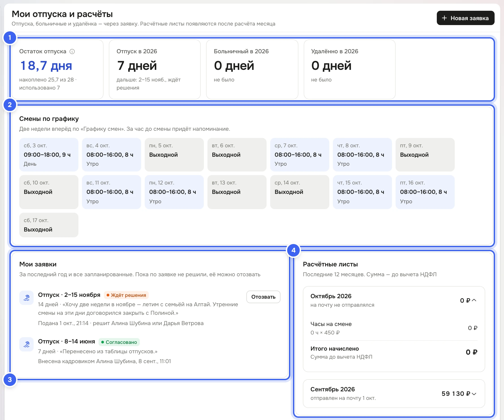Viewport: 504px width, 420px height.
Task: Click the plus icon in Новая заявка button
Action: pyautogui.click(x=444, y=18)
